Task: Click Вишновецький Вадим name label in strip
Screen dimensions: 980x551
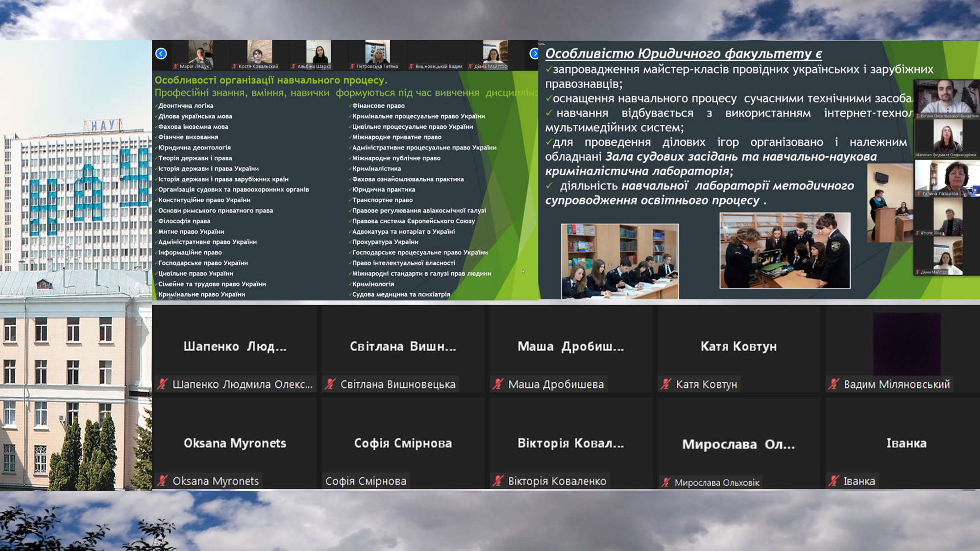Action: coord(438,66)
